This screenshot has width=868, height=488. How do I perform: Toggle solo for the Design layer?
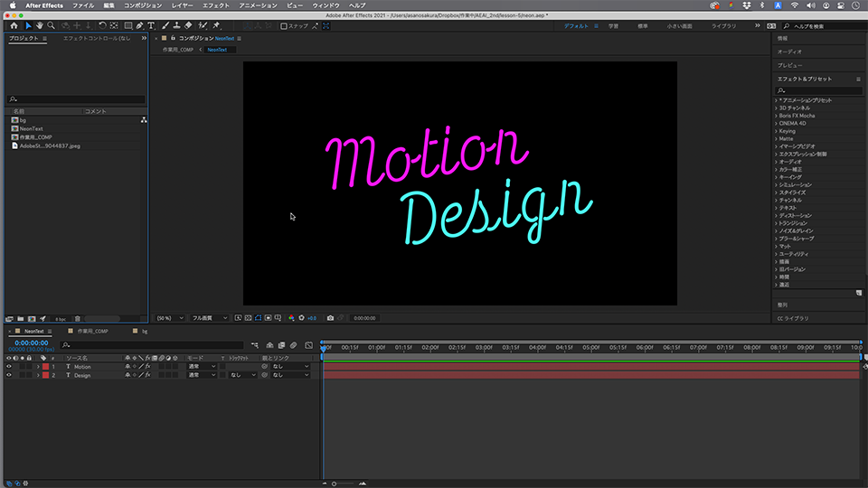pos(22,375)
